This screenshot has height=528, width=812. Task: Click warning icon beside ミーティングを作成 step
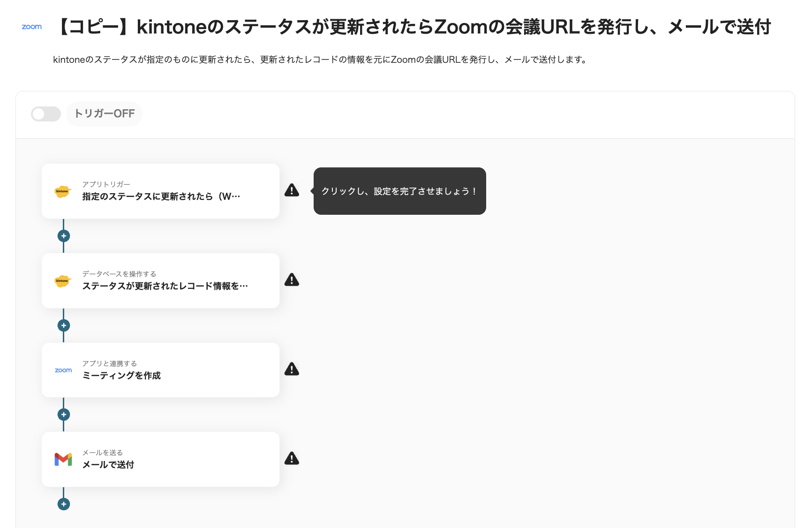tap(292, 369)
